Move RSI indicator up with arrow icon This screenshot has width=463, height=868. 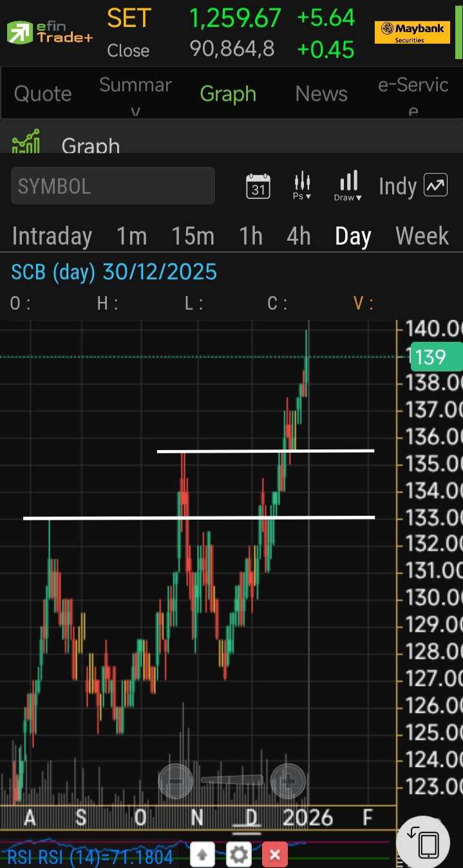tap(202, 855)
